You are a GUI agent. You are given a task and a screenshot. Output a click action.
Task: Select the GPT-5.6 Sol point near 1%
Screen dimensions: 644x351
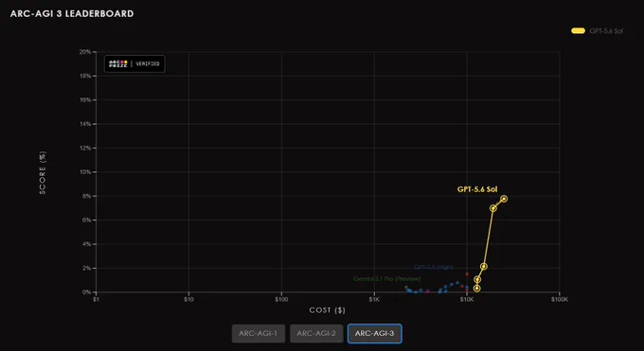click(x=477, y=279)
